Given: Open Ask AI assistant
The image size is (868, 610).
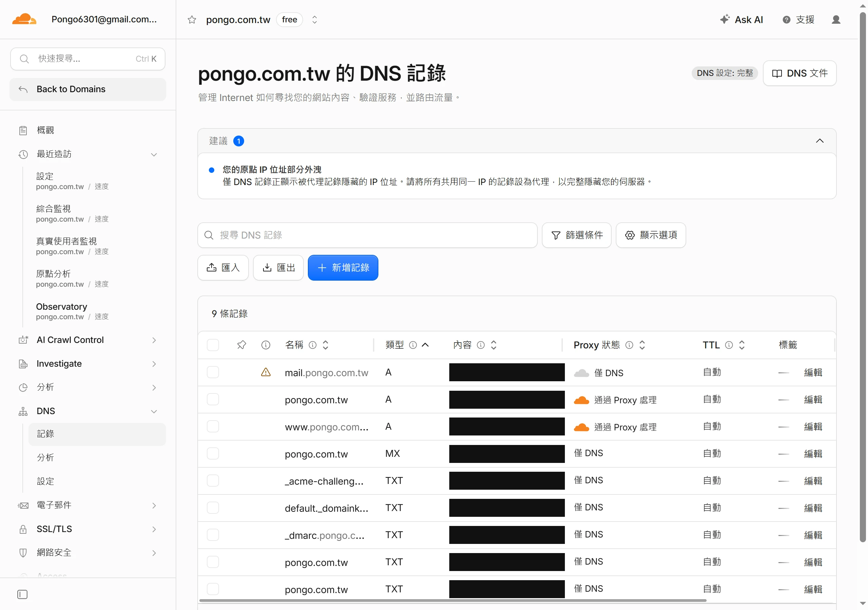Looking at the screenshot, I should coord(741,20).
